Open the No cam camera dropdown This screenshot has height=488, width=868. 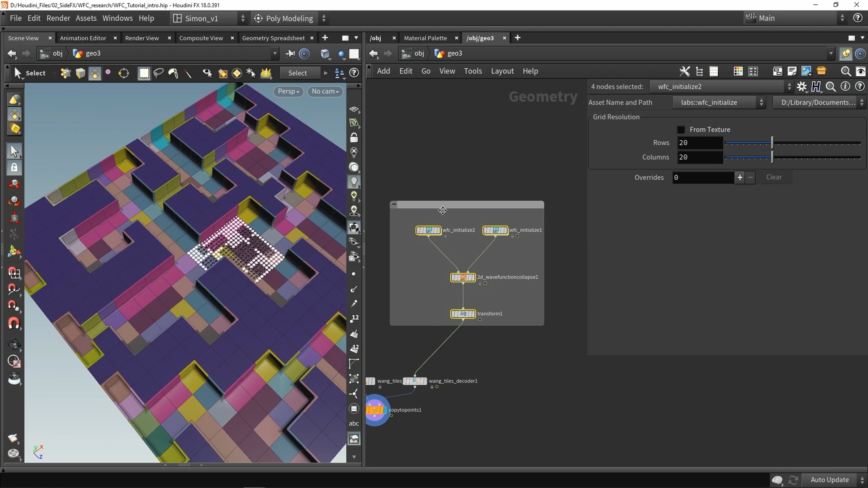click(325, 91)
